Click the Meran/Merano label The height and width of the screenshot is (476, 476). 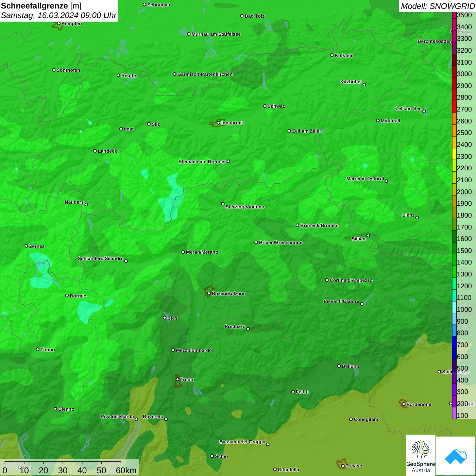(202, 252)
